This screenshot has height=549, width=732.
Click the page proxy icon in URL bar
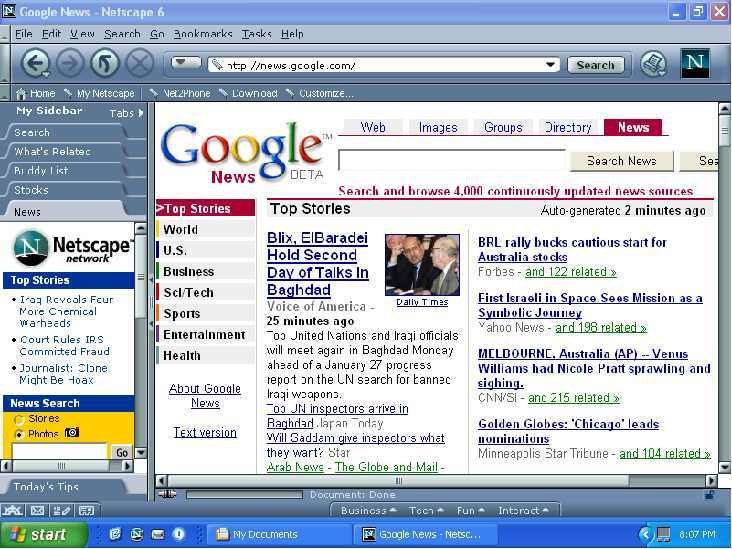217,65
